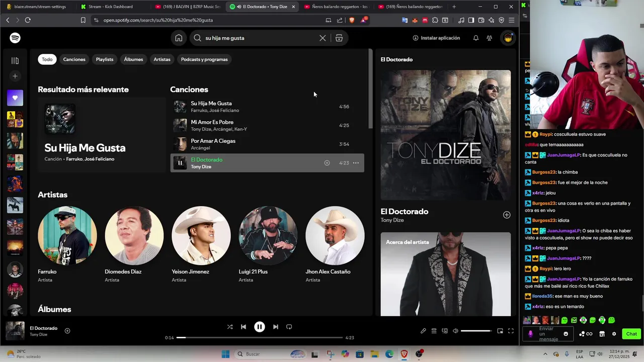
Task: Select the Todo filter chip
Action: coord(47,59)
